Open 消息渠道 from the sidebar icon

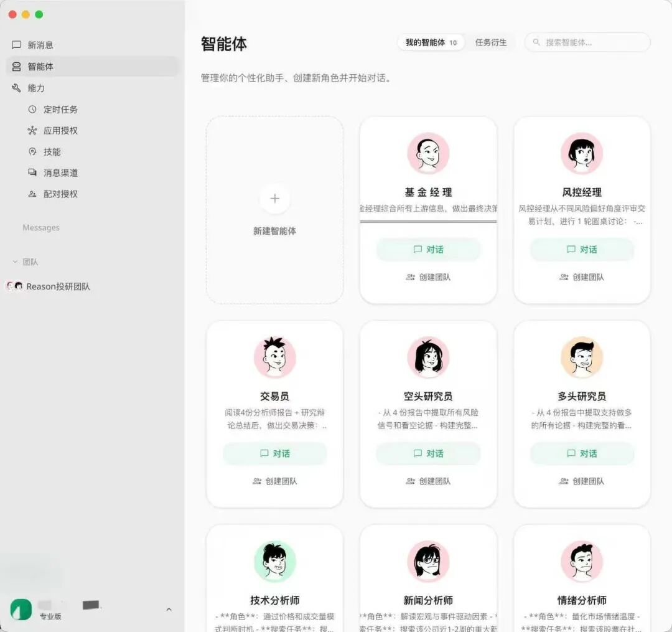[x=32, y=172]
